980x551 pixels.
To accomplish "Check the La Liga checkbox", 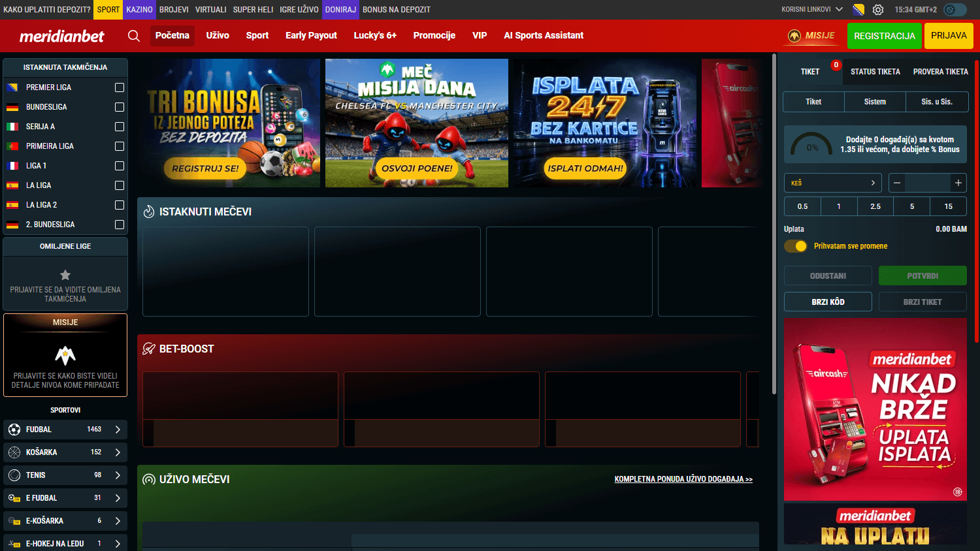I will coord(120,185).
